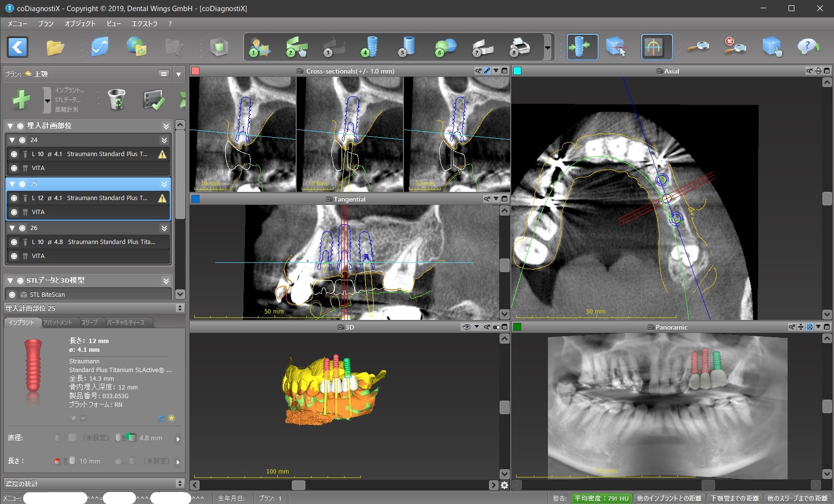This screenshot has height=504, width=834.
Task: Open the workflow steps dropdown arrow
Action: click(x=547, y=47)
